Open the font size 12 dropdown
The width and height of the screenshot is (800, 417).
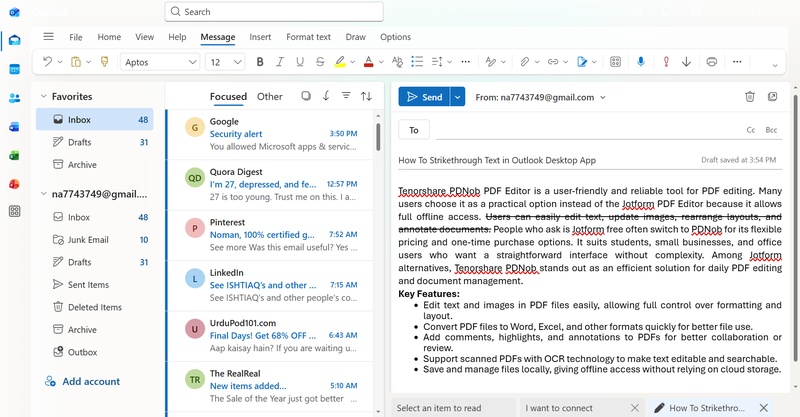227,62
